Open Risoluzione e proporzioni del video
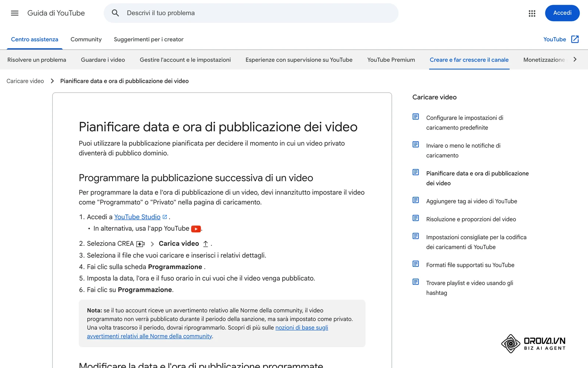This screenshot has width=588, height=368. point(471,219)
